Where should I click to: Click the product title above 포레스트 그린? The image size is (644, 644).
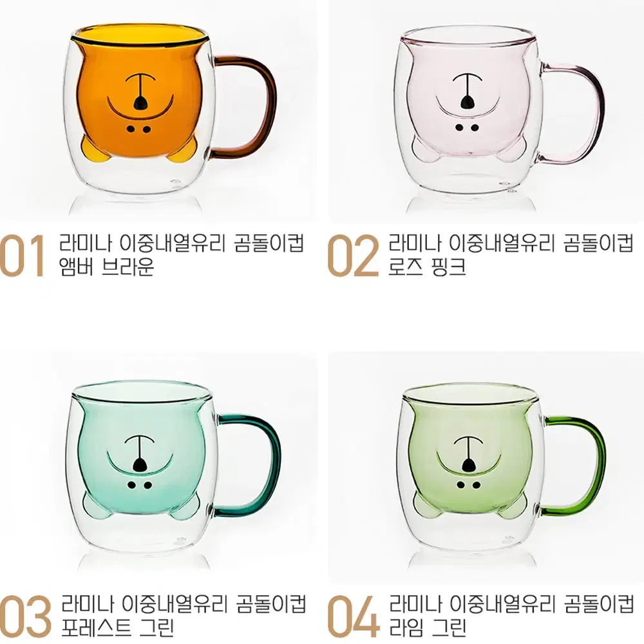coord(184,604)
